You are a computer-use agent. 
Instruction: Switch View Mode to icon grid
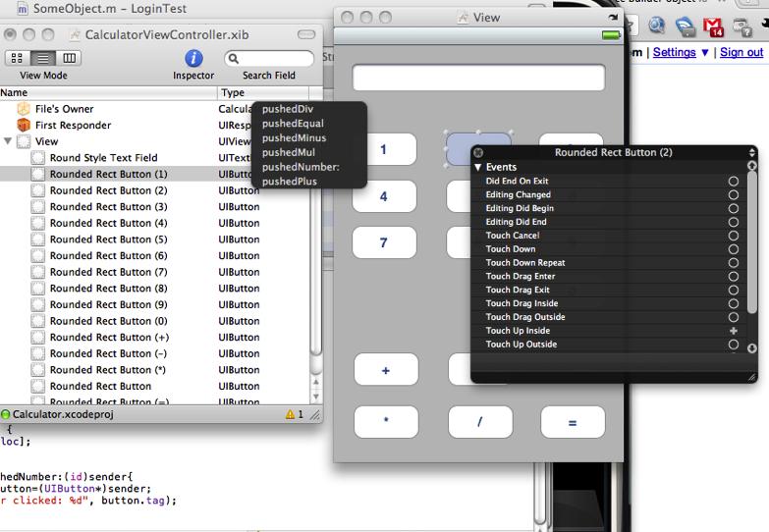pos(17,58)
